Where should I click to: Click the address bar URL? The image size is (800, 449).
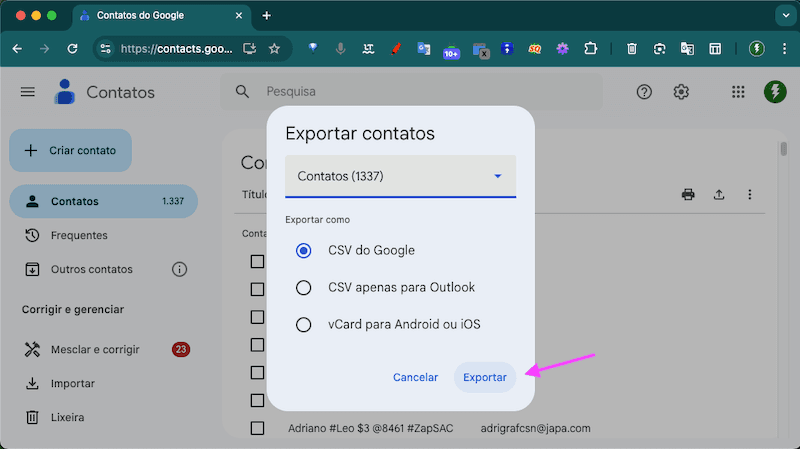pos(177,49)
